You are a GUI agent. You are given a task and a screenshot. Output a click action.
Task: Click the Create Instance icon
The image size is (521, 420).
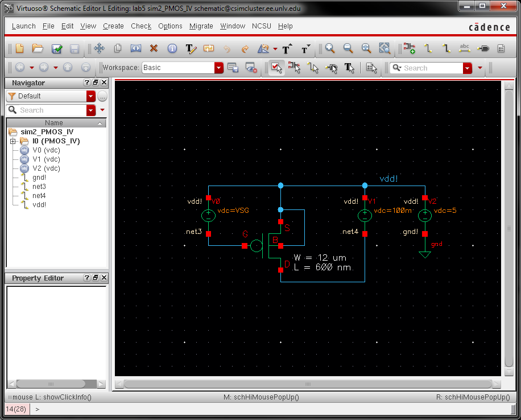pos(409,49)
